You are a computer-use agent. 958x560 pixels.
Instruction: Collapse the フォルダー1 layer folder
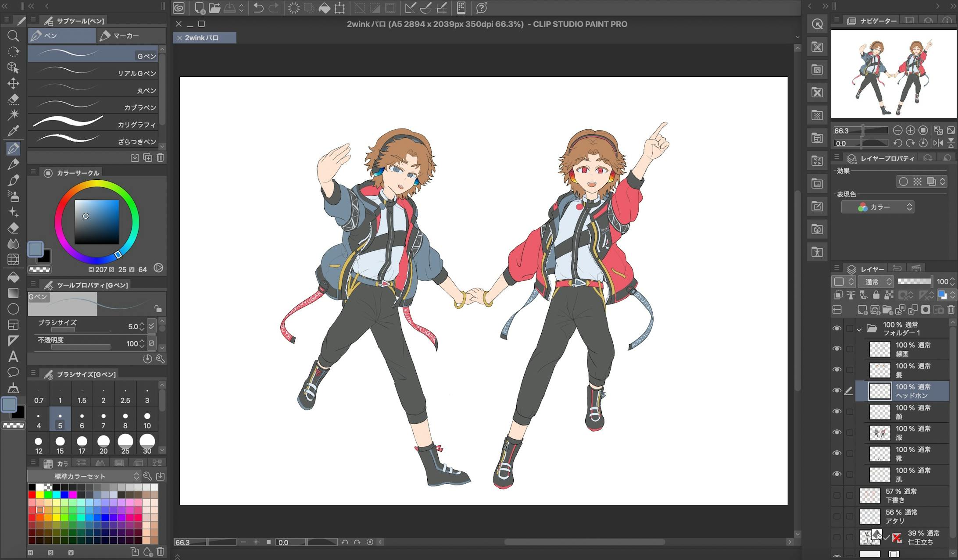[x=859, y=329]
